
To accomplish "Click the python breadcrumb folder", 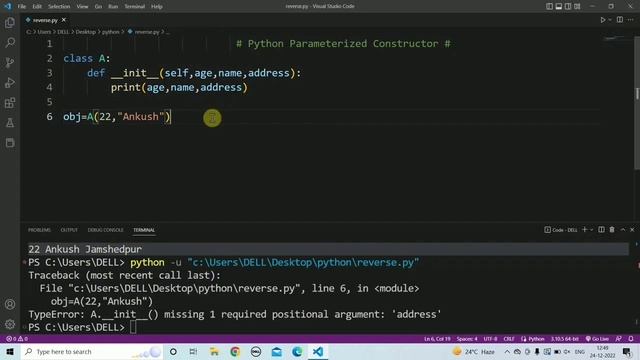I will 111,32.
